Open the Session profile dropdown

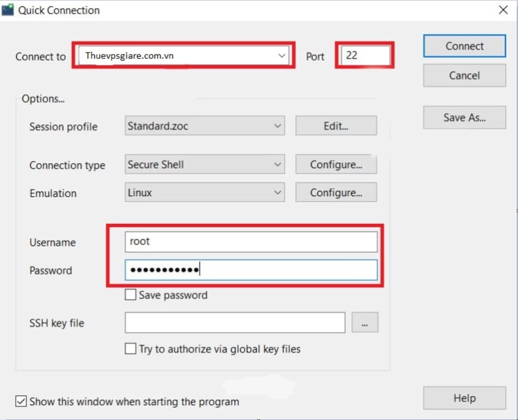[x=205, y=126]
